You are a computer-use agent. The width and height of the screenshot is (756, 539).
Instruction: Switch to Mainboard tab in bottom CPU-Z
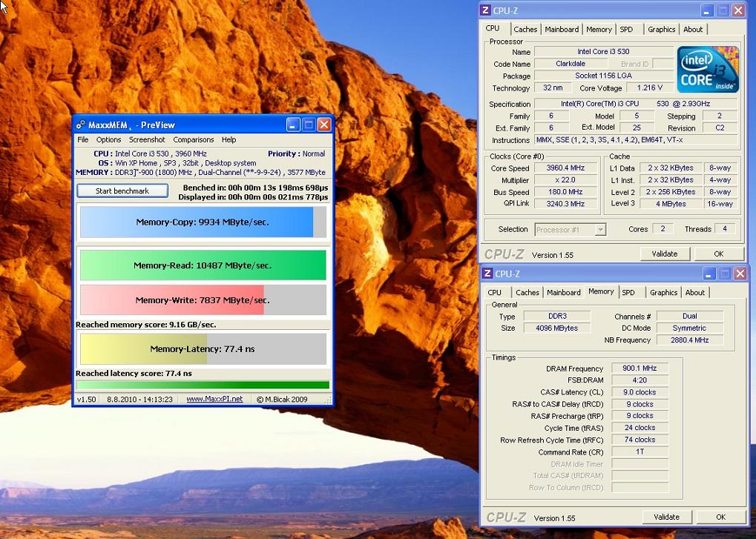(x=564, y=292)
